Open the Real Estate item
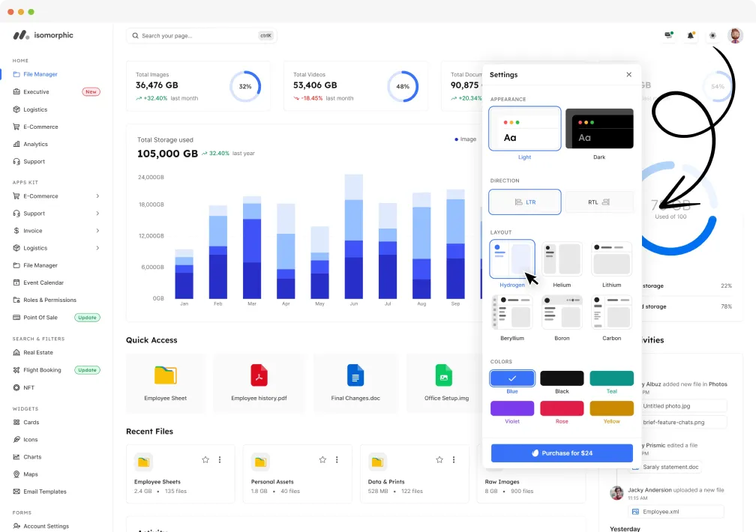 (38, 352)
